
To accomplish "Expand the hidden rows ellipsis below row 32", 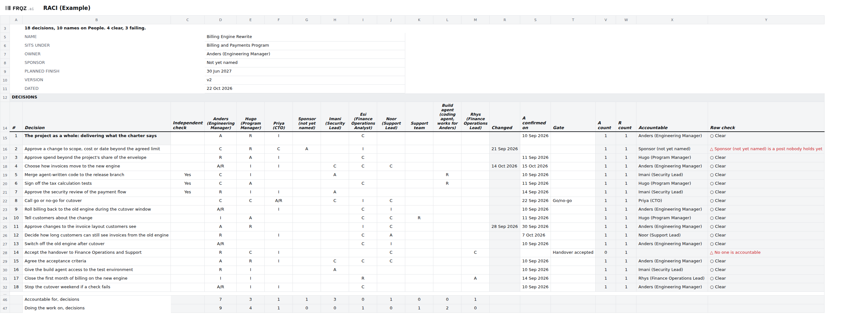I will [5, 294].
